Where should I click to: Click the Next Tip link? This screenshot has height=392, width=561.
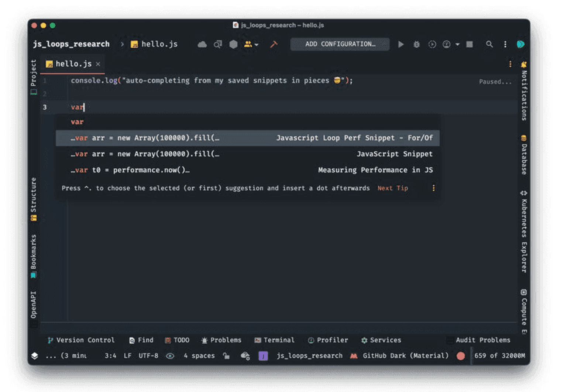pos(392,188)
